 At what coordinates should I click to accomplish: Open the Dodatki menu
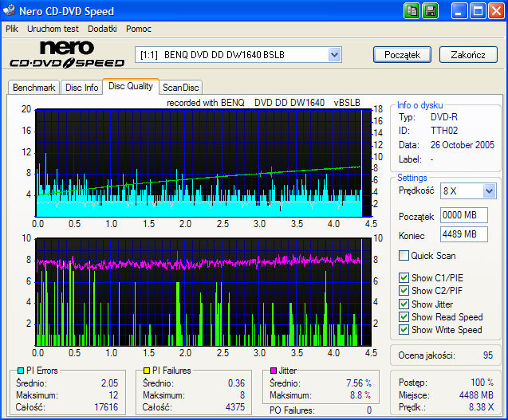(102, 29)
